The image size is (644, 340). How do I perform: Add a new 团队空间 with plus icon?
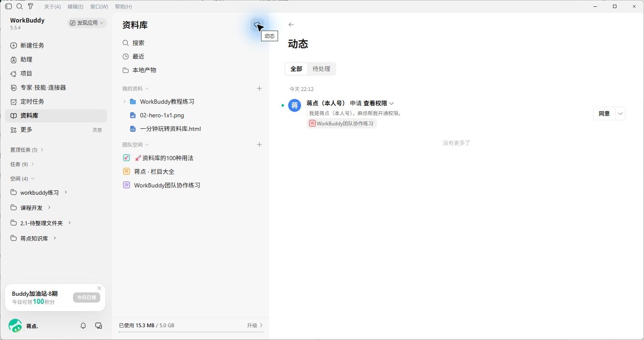click(259, 144)
